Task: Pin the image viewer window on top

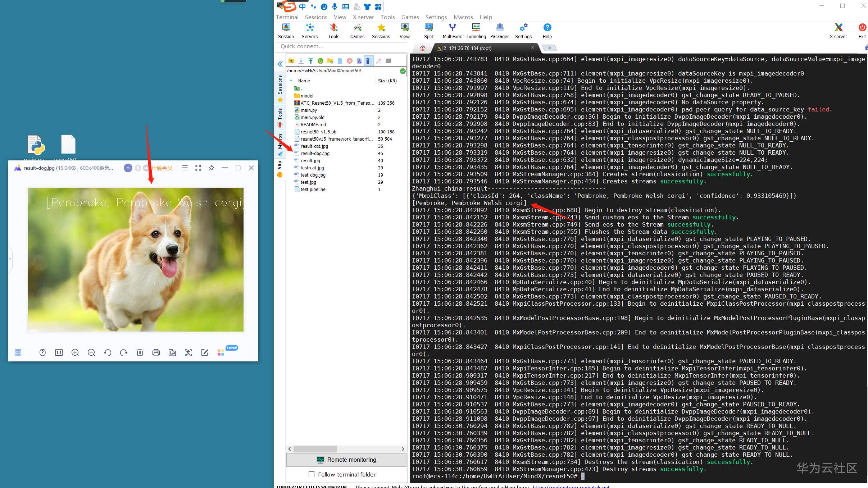Action: click(212, 168)
